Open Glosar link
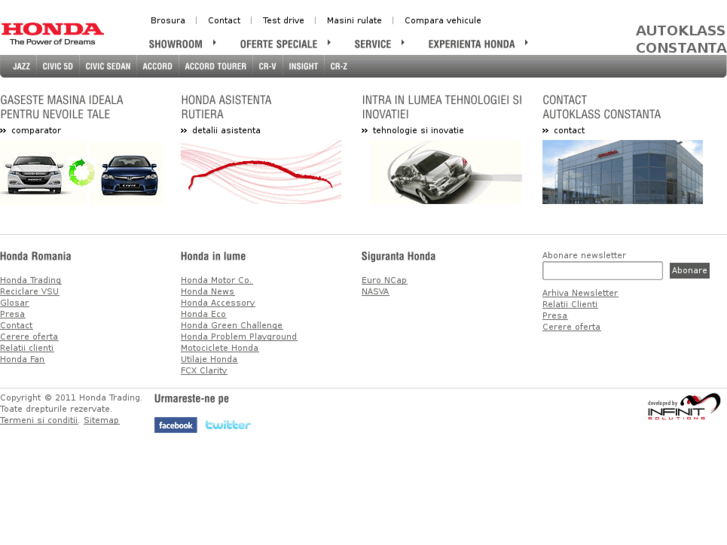This screenshot has height=545, width=727. (14, 303)
